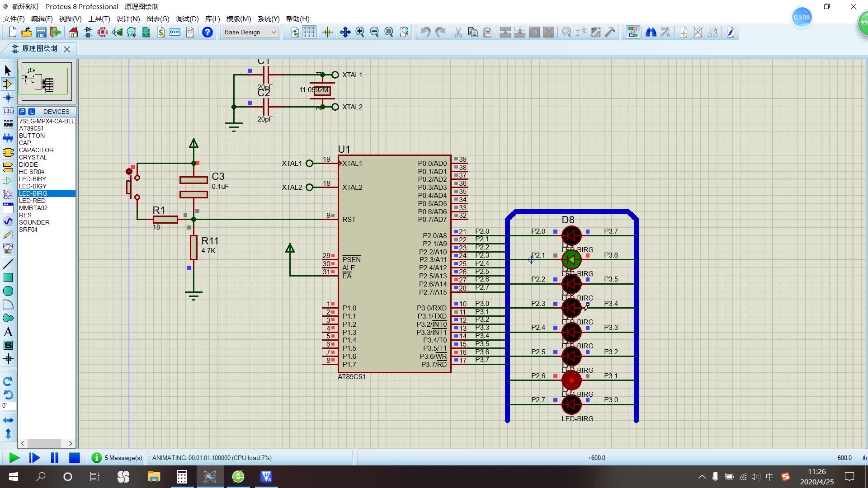Select Base Design from dropdown

(x=248, y=32)
